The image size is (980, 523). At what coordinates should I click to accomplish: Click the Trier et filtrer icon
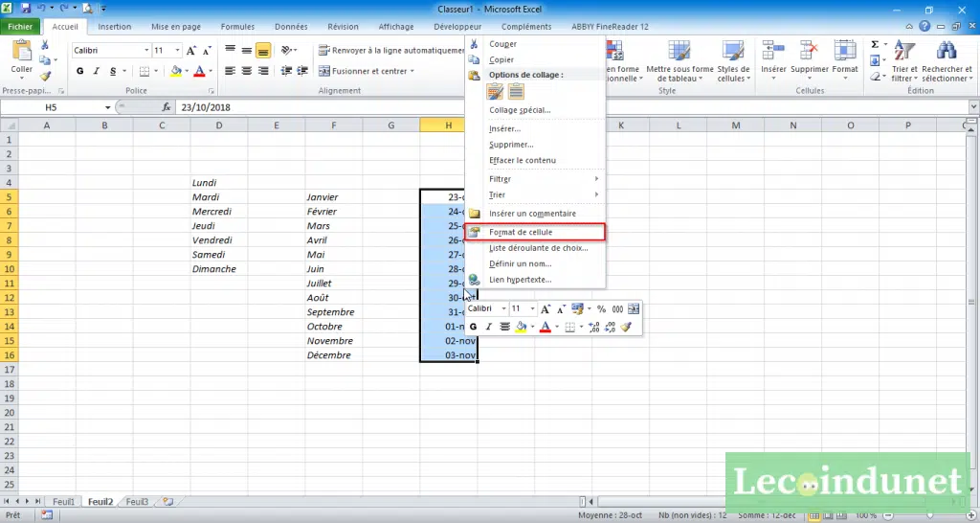[904, 50]
